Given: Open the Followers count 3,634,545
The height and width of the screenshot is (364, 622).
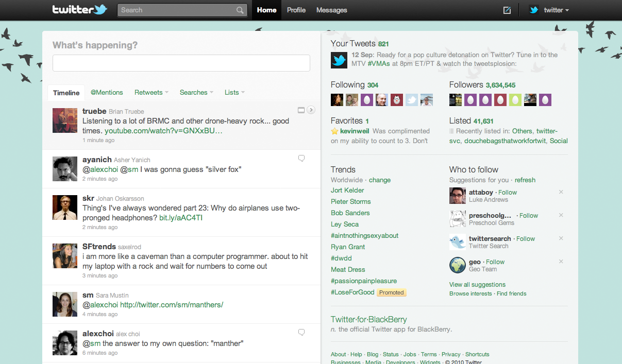Looking at the screenshot, I should (500, 85).
